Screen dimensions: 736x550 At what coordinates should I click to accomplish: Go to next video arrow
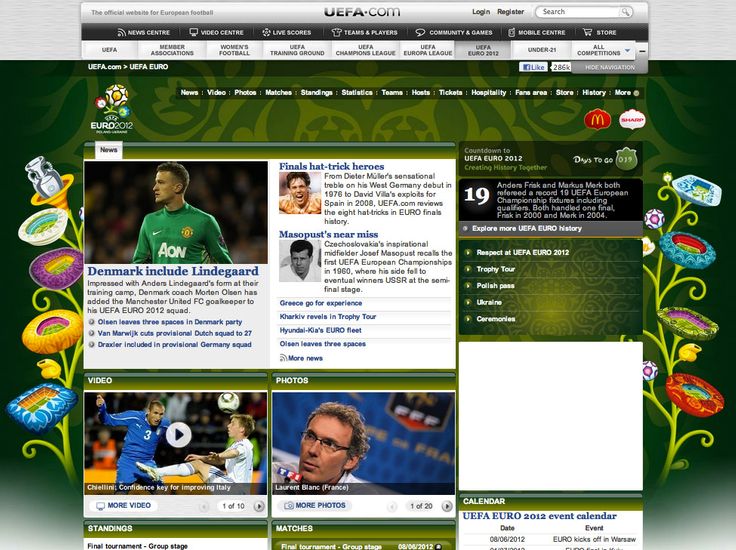click(x=259, y=506)
